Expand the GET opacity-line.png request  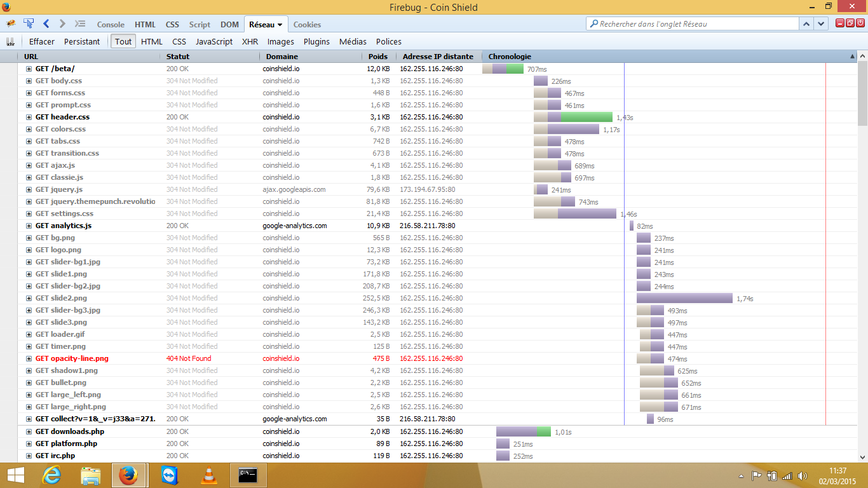[x=29, y=358]
